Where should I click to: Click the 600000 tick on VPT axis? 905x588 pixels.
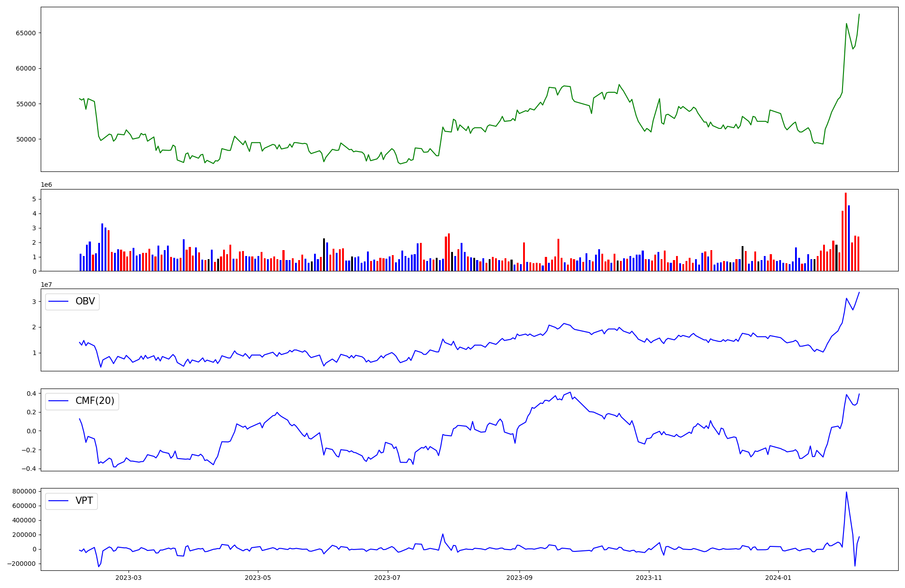coord(24,506)
